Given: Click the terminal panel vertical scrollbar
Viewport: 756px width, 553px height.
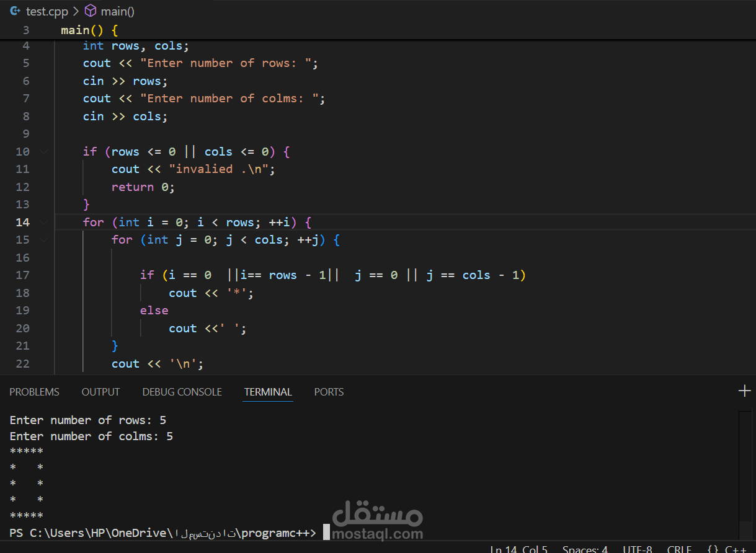Looking at the screenshot, I should (745, 474).
